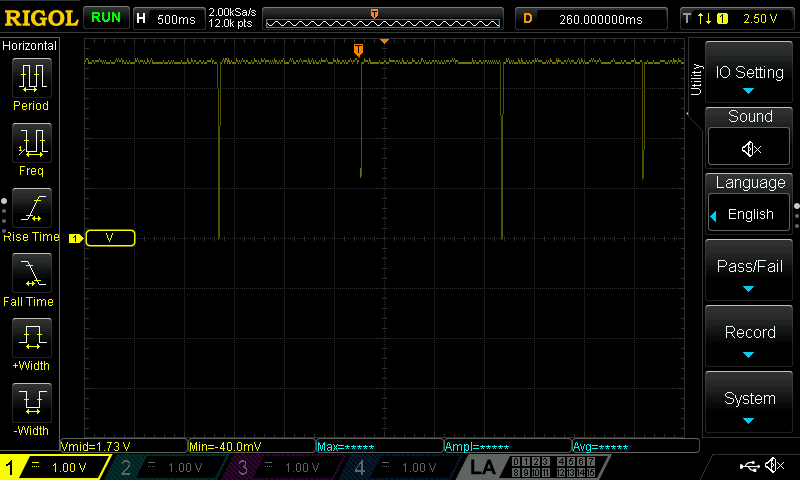800x480 pixels.
Task: Click the muted sound icon in bottom corner
Action: coord(775,465)
